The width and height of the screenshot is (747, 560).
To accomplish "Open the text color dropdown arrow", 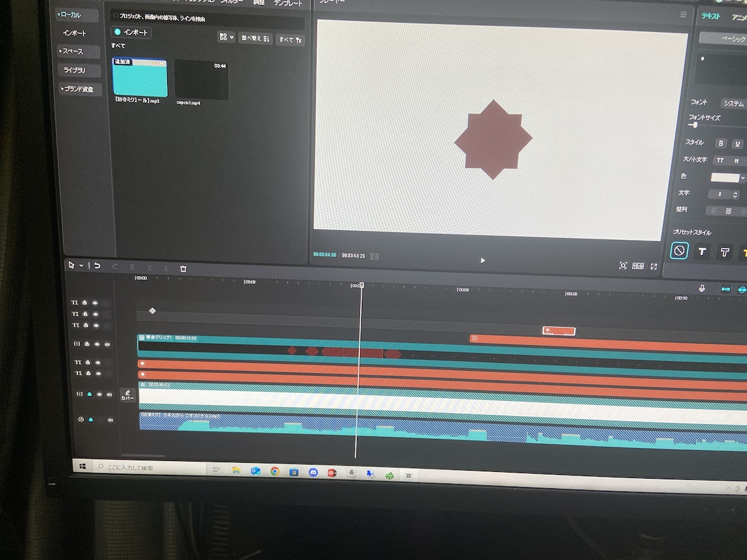I will click(x=743, y=178).
